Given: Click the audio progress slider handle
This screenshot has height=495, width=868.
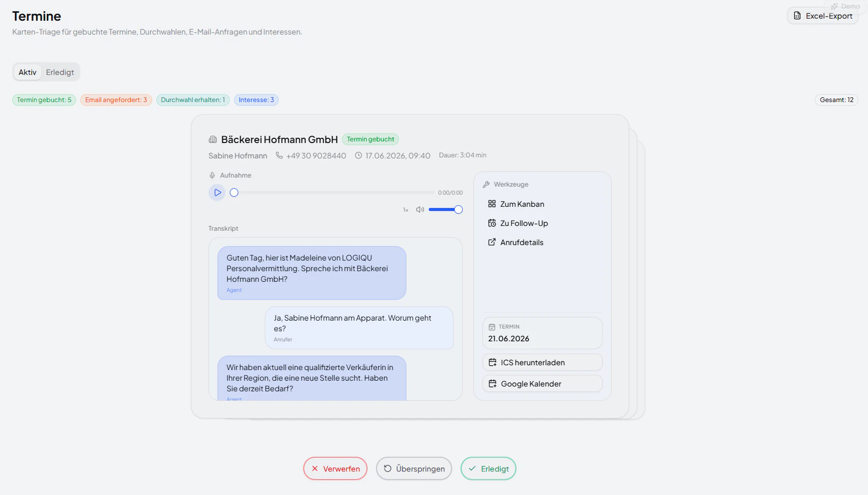Looking at the screenshot, I should coord(234,192).
